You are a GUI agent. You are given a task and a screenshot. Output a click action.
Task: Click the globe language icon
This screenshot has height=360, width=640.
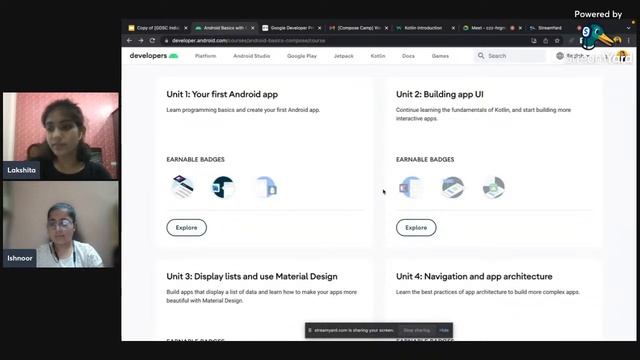pos(560,56)
